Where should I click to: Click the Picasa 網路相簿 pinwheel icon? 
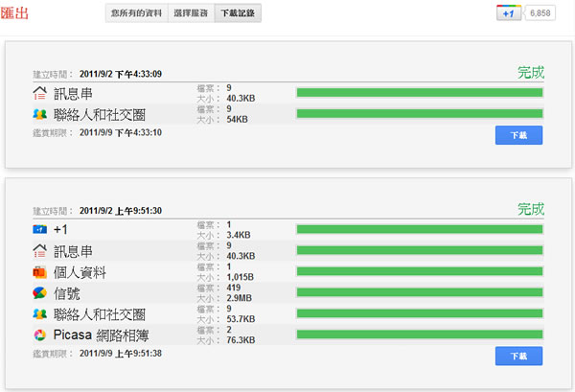point(39,335)
